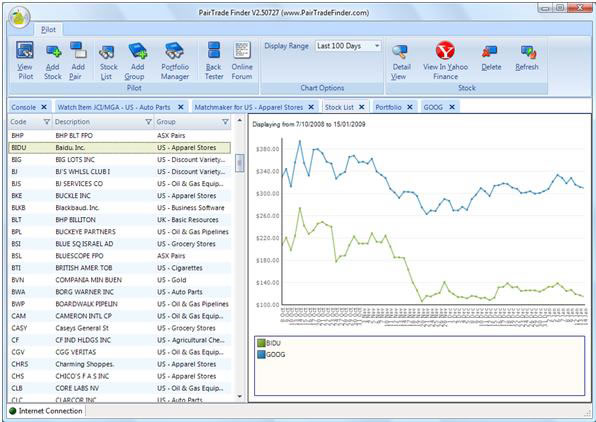Select the BUCKLE INC row
Image resolution: width=596 pixels, height=422 pixels.
pos(119,196)
